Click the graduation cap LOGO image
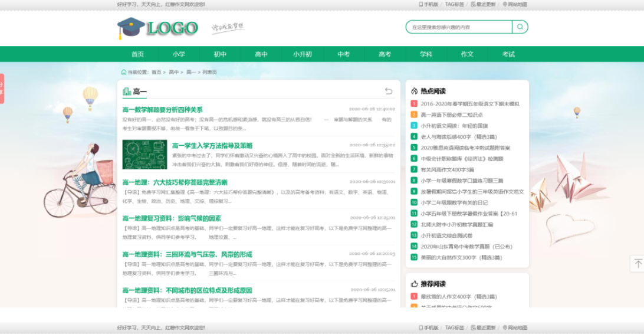The image size is (644, 334). 157,28
